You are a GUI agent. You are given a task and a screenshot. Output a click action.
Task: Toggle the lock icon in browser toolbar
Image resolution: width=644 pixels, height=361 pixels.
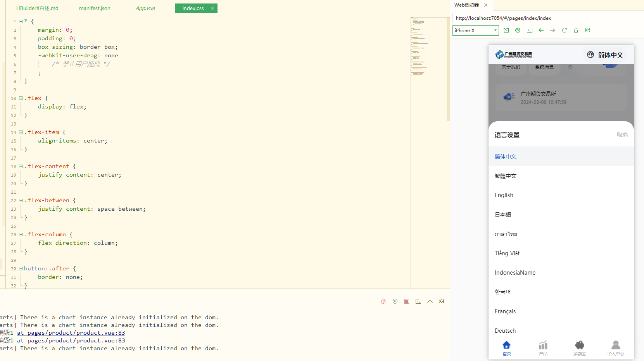[x=576, y=30]
